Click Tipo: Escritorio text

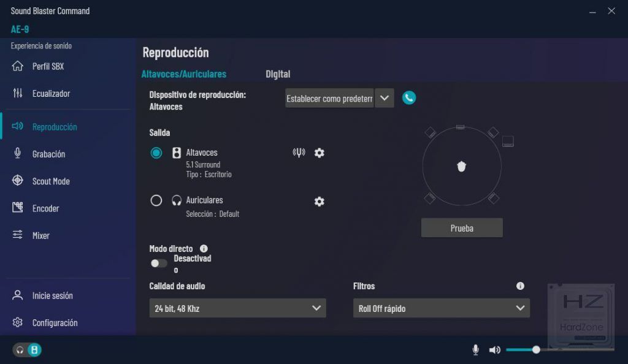(209, 175)
